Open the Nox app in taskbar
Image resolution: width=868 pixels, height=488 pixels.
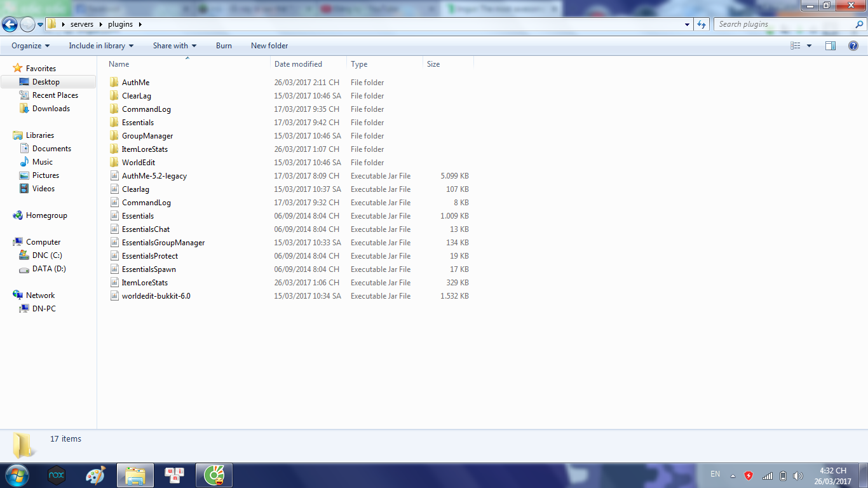pyautogui.click(x=57, y=475)
